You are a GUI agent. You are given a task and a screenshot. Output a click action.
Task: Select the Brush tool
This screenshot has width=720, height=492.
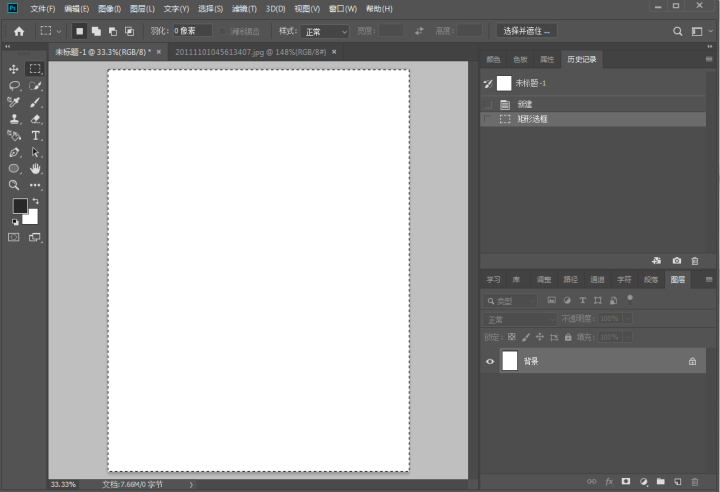point(35,102)
